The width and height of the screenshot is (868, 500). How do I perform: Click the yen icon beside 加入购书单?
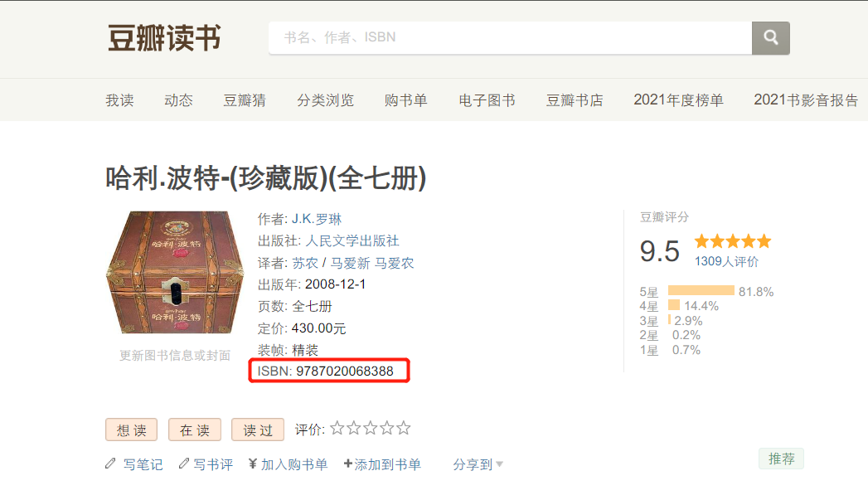coord(252,464)
